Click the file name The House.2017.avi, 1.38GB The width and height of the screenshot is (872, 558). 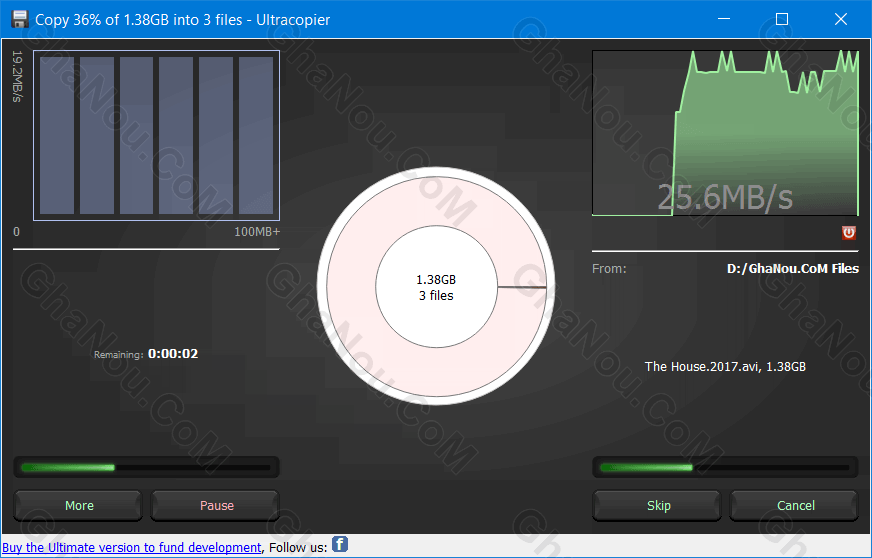tap(725, 367)
